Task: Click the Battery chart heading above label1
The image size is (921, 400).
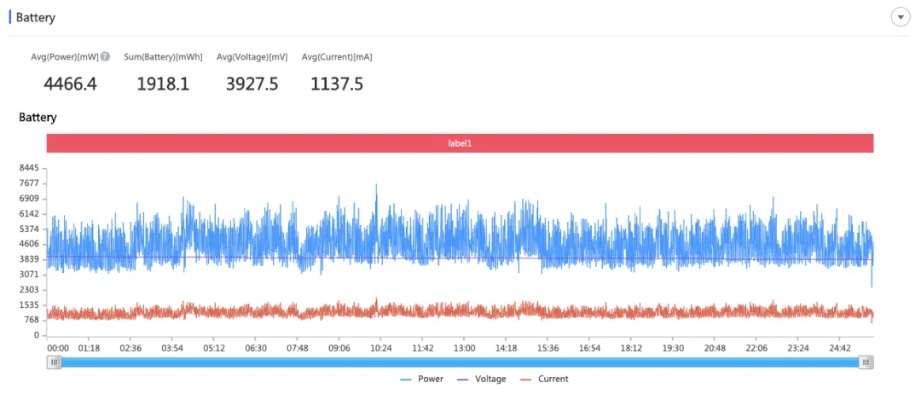Action: (x=38, y=117)
